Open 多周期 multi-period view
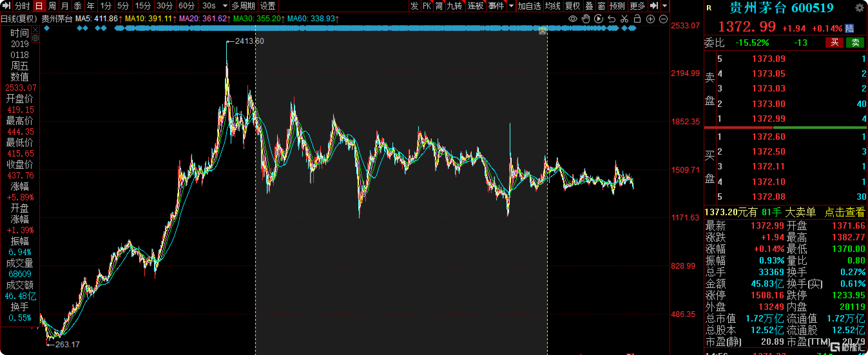 pos(243,6)
